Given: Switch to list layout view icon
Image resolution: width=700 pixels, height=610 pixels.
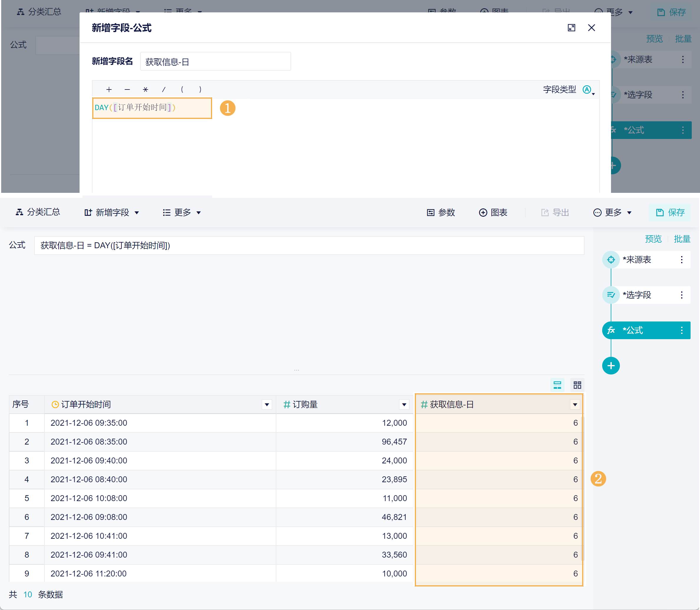Looking at the screenshot, I should pyautogui.click(x=557, y=385).
